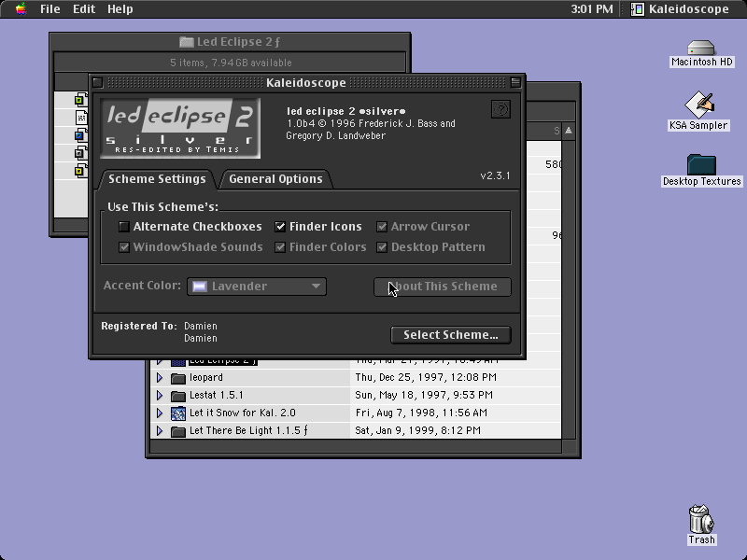Click the Select Scheme... button
This screenshot has height=560, width=747.
click(451, 335)
